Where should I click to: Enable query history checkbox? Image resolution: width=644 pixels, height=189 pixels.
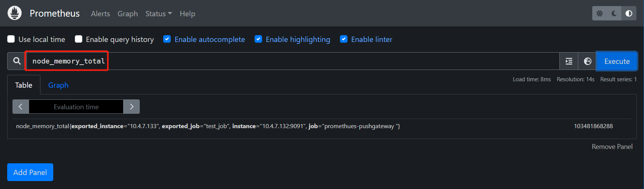point(79,39)
